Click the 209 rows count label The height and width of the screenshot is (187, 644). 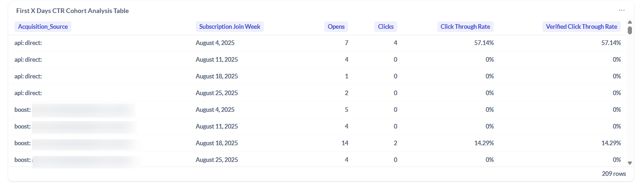click(x=614, y=174)
